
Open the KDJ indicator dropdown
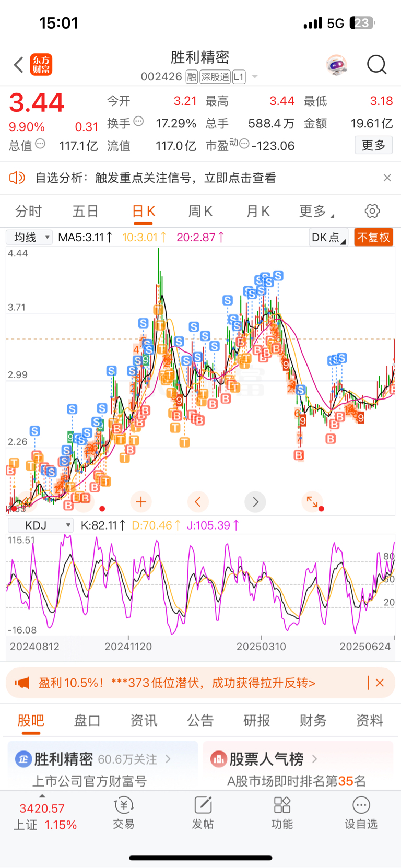click(x=40, y=525)
